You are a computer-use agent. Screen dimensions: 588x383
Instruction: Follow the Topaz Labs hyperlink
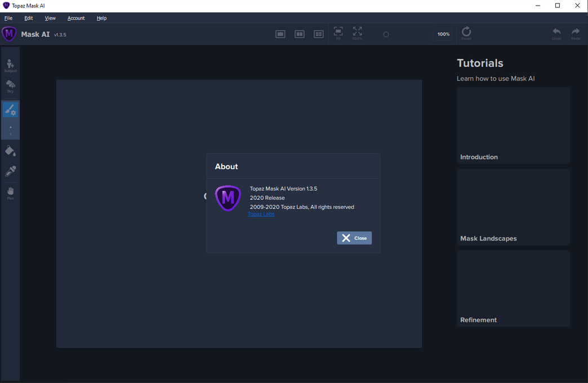tap(261, 214)
